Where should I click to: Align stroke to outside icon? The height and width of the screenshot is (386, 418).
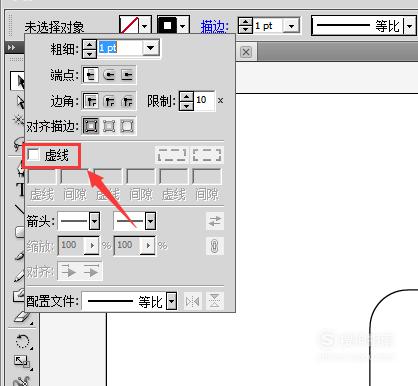tap(127, 126)
